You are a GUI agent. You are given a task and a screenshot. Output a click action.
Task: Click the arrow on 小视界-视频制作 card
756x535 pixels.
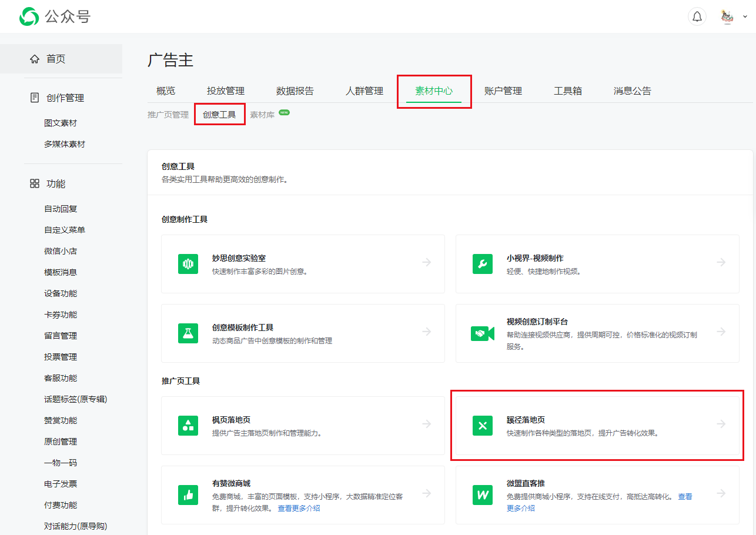(x=721, y=262)
